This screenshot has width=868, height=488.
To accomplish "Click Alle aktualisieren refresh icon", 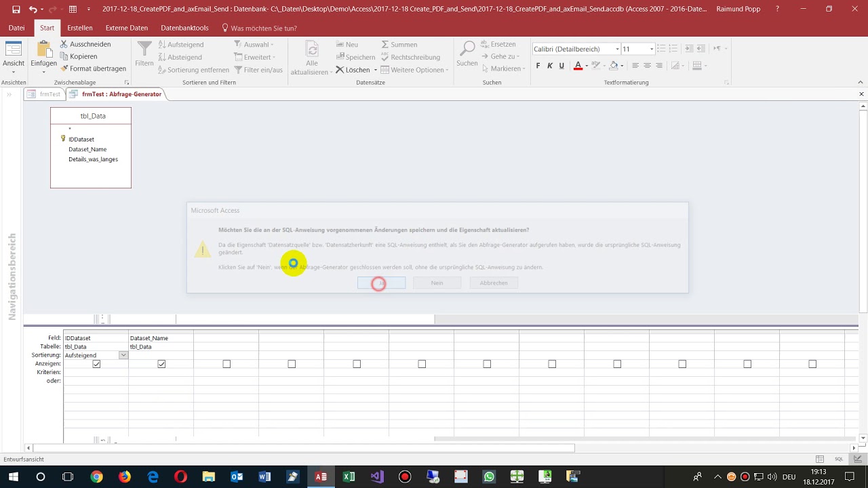I will click(x=312, y=50).
